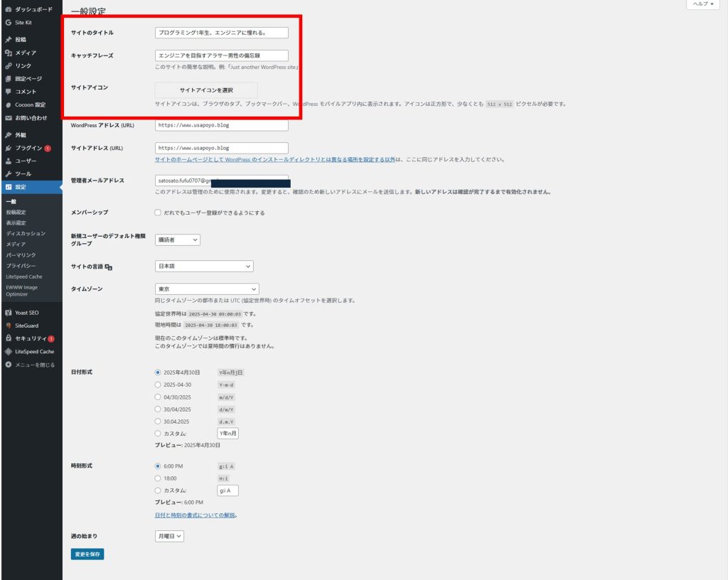Click the サイトのタイトル text field

(221, 33)
